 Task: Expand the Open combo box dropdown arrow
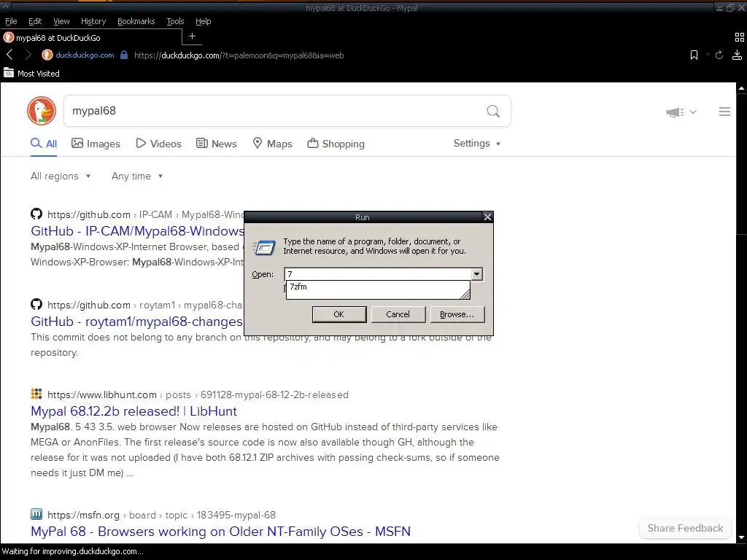coord(476,274)
